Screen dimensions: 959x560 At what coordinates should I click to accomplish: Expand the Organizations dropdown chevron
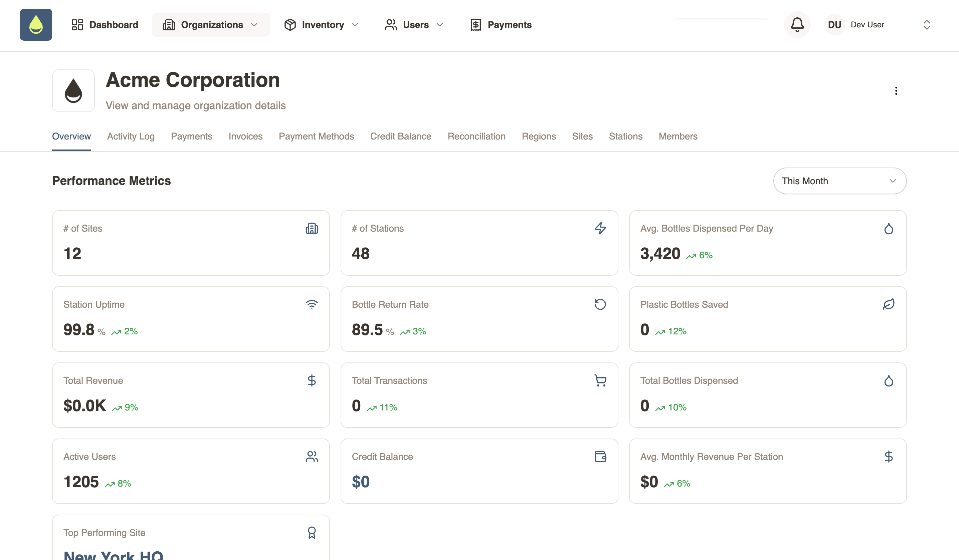point(254,25)
